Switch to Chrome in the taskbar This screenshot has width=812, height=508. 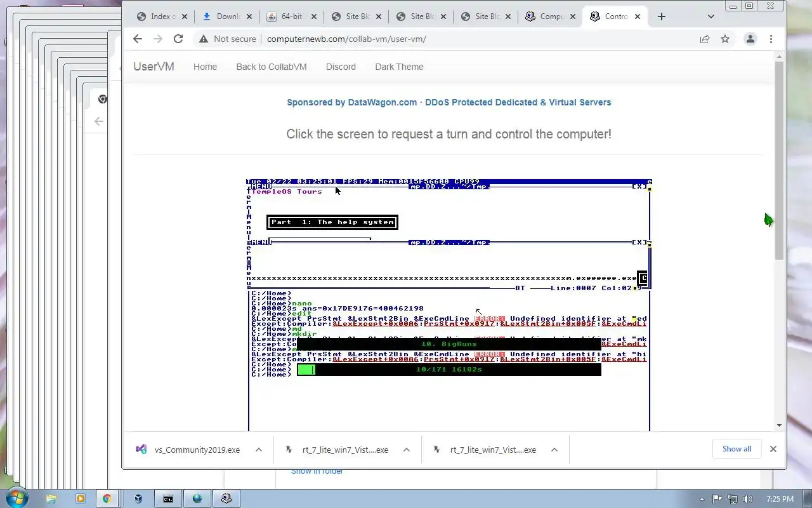[x=107, y=498]
